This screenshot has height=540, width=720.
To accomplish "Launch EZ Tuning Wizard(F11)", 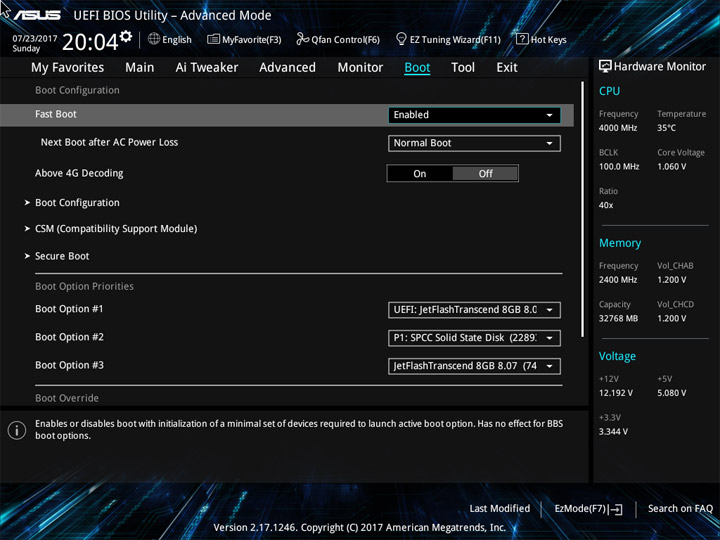I will coord(448,39).
